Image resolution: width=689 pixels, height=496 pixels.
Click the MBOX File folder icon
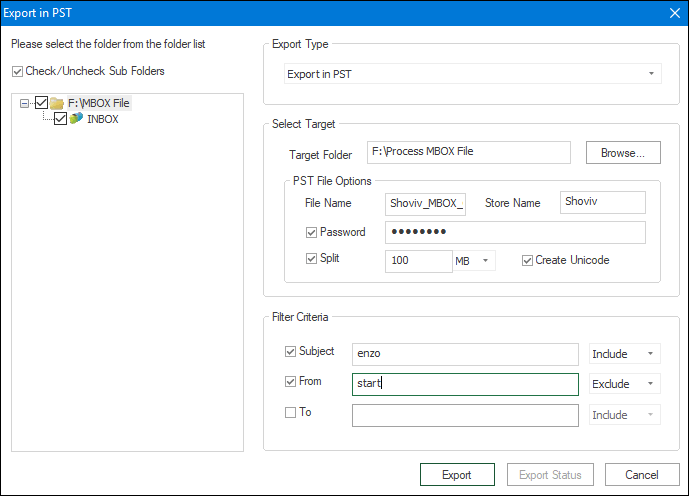click(57, 103)
